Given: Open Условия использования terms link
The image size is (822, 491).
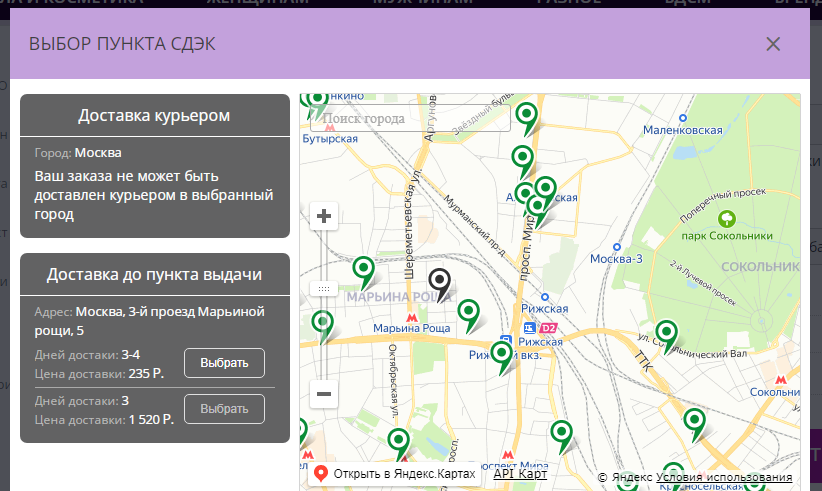Looking at the screenshot, I should point(724,478).
